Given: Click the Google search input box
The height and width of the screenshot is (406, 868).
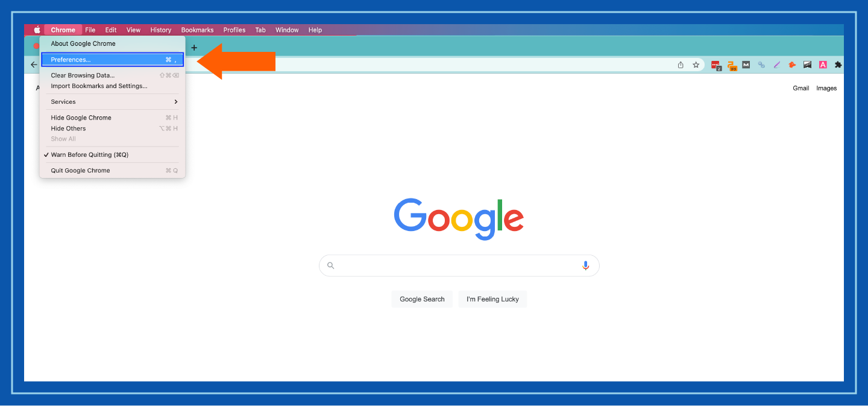Looking at the screenshot, I should click(x=459, y=265).
